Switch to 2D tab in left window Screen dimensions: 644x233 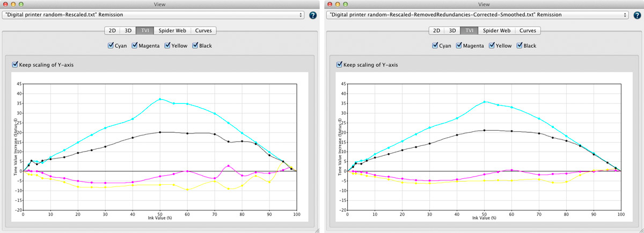(x=113, y=31)
